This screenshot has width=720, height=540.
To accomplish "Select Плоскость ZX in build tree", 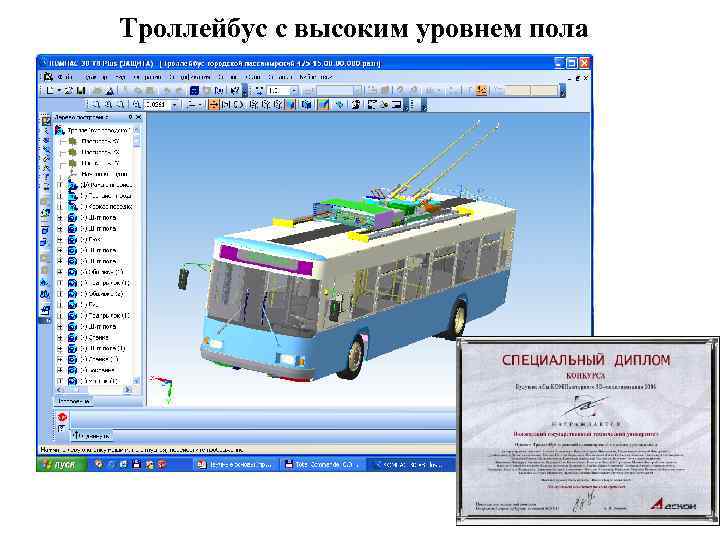I will (101, 152).
